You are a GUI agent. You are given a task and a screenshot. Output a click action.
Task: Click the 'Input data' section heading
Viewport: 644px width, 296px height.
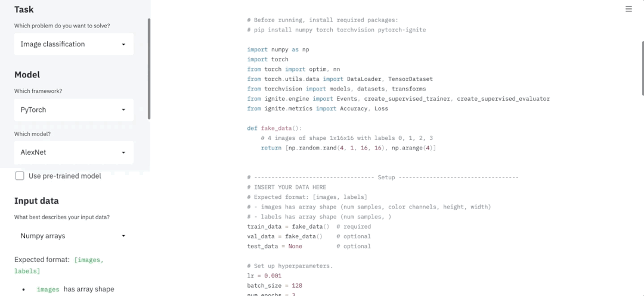(36, 201)
